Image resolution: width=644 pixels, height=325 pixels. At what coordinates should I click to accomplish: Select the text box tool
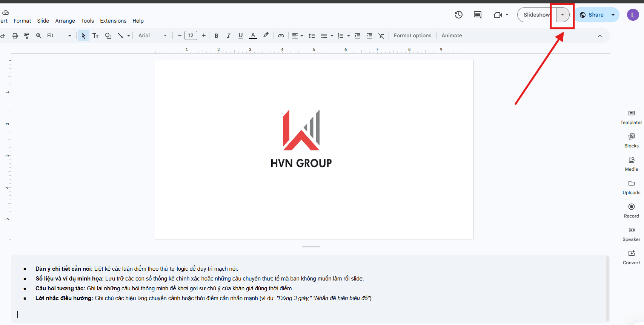pyautogui.click(x=95, y=35)
